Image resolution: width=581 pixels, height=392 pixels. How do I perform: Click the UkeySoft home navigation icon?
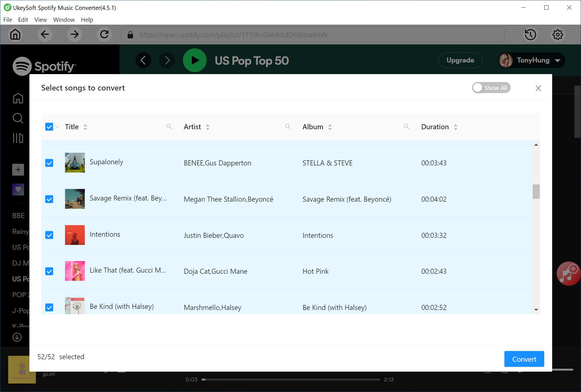tap(15, 35)
